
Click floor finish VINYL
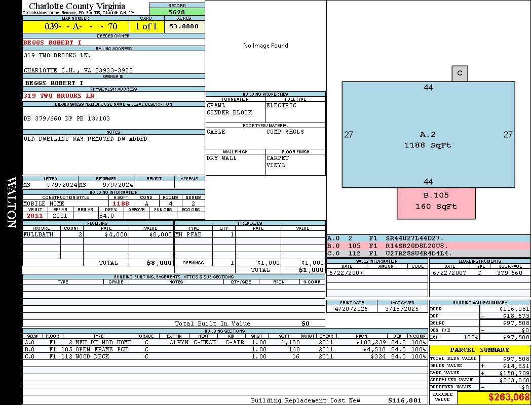(276, 165)
